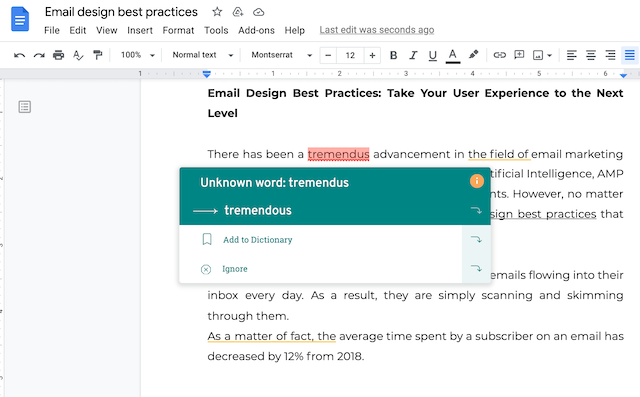
Task: Click the right indent marker on the ruler
Action: tap(623, 75)
